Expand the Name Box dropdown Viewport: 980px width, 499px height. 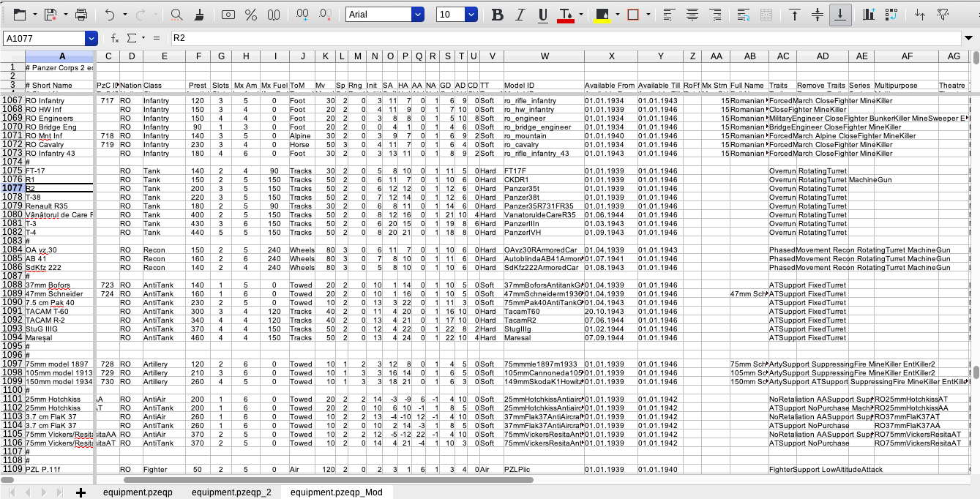[x=91, y=38]
